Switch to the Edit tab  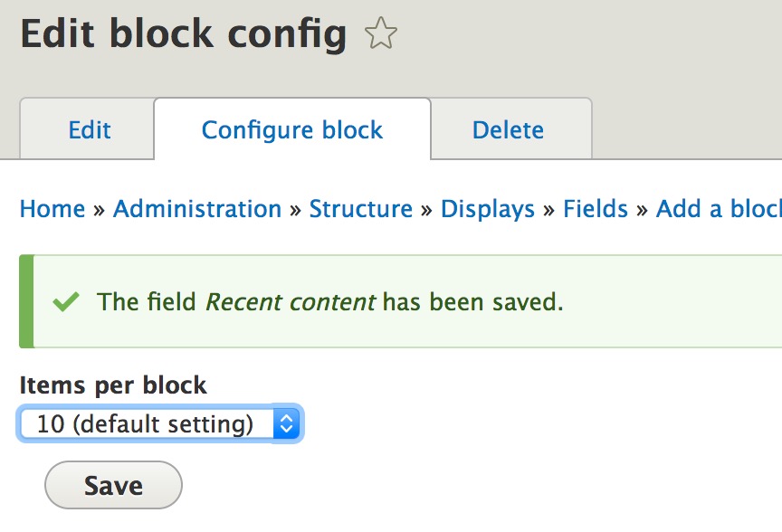pyautogui.click(x=90, y=129)
